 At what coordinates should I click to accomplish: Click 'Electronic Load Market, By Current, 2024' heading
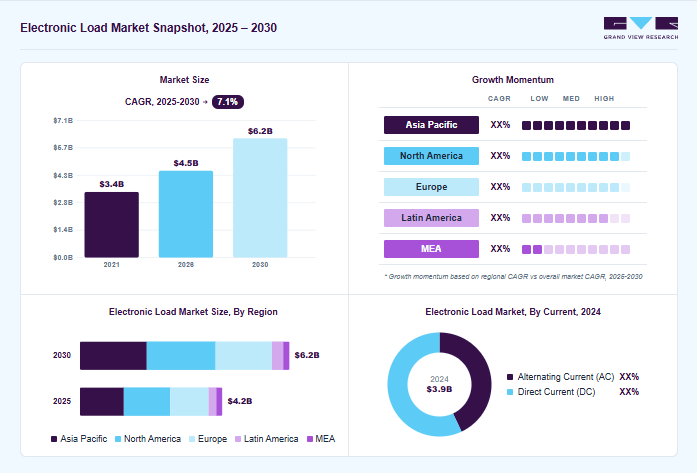click(x=513, y=312)
